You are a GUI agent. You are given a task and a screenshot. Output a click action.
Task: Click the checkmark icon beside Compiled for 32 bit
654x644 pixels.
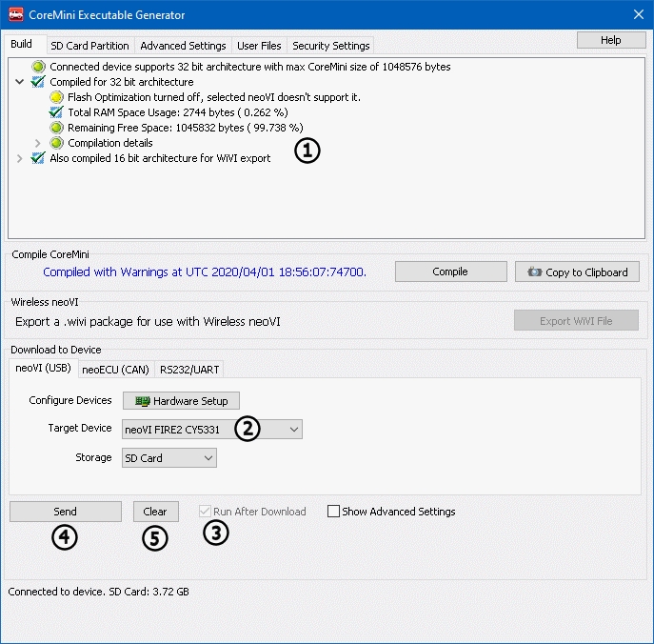[x=38, y=82]
